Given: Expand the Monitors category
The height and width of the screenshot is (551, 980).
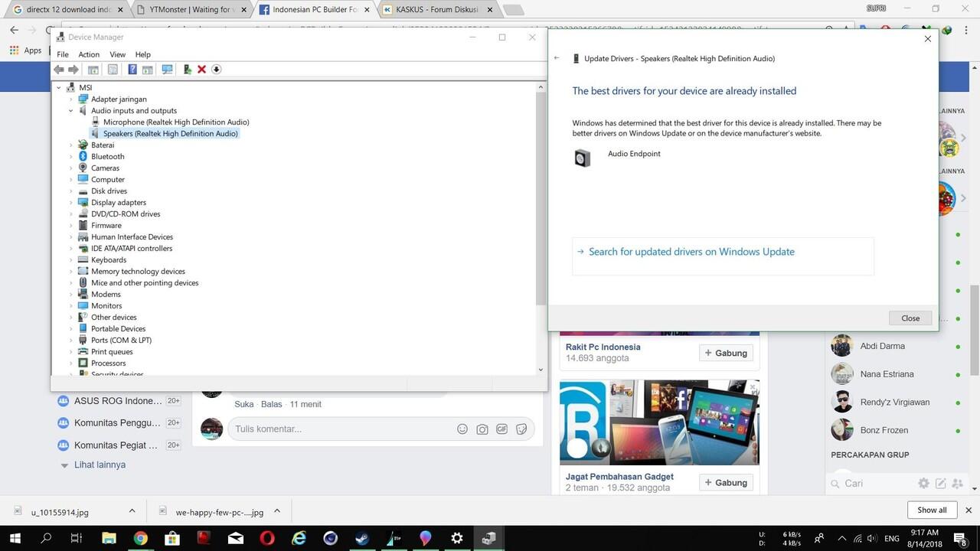Looking at the screenshot, I should pyautogui.click(x=71, y=306).
